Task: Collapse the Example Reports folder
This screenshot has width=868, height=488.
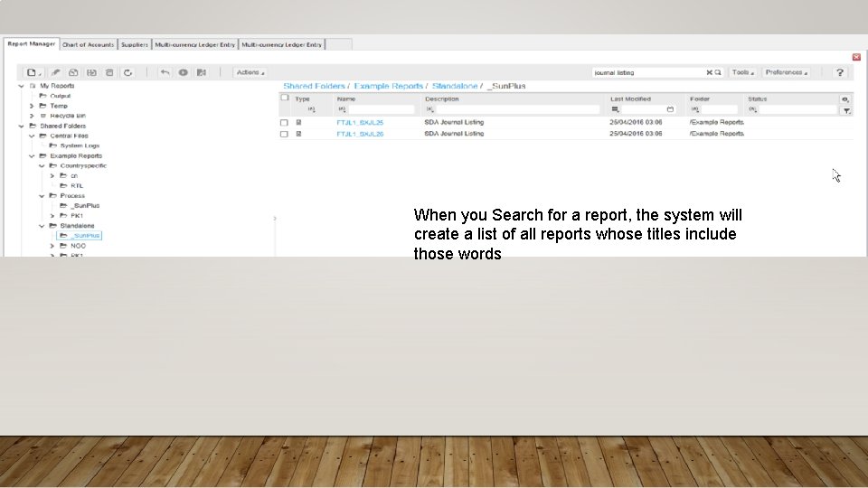Action: pos(32,156)
